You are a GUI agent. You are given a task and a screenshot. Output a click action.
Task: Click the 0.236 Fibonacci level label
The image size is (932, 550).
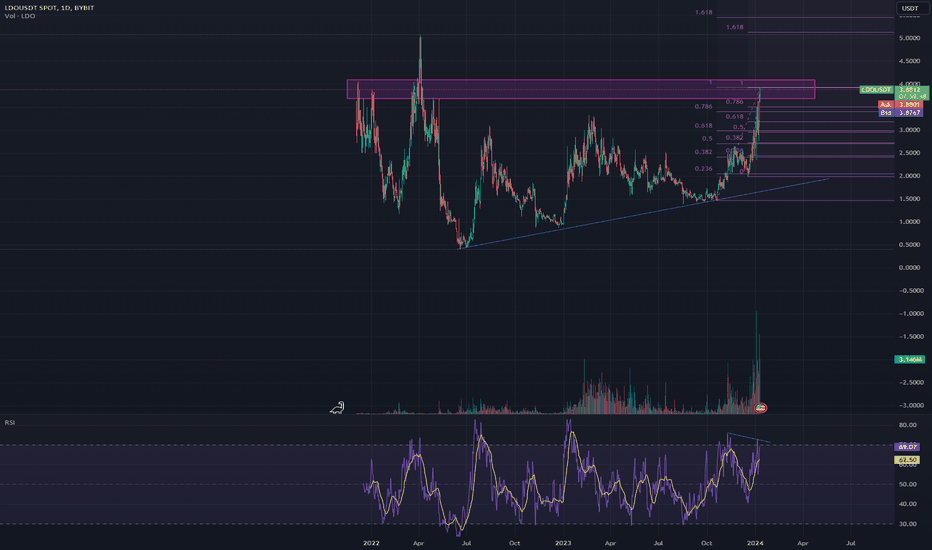tap(703, 169)
